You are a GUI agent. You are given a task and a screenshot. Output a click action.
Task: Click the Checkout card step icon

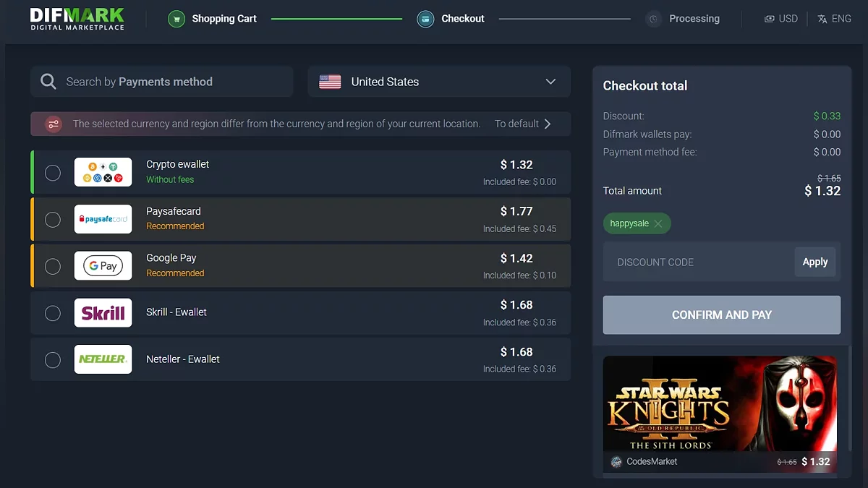(425, 19)
